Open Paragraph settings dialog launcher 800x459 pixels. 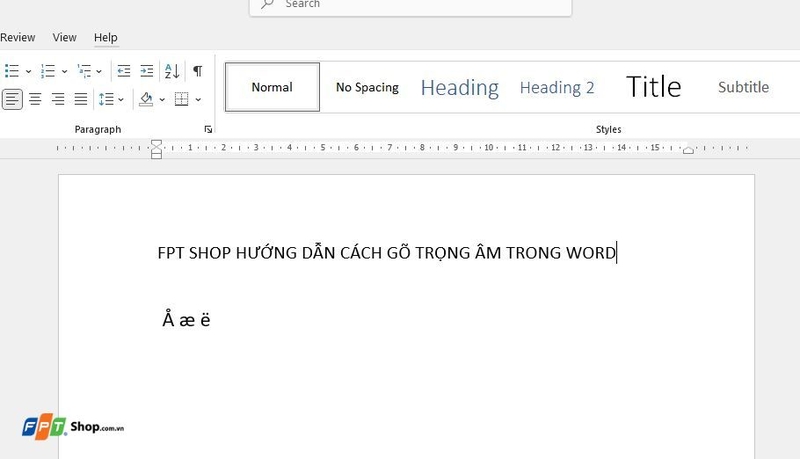click(208, 130)
